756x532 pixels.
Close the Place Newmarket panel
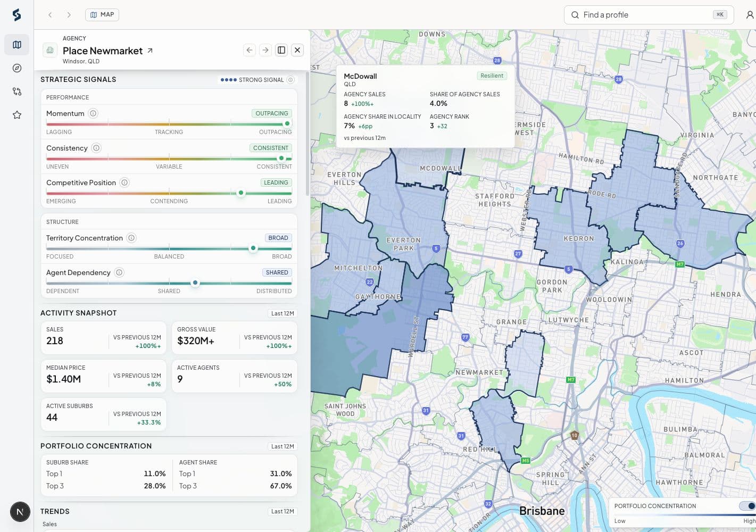coord(297,50)
